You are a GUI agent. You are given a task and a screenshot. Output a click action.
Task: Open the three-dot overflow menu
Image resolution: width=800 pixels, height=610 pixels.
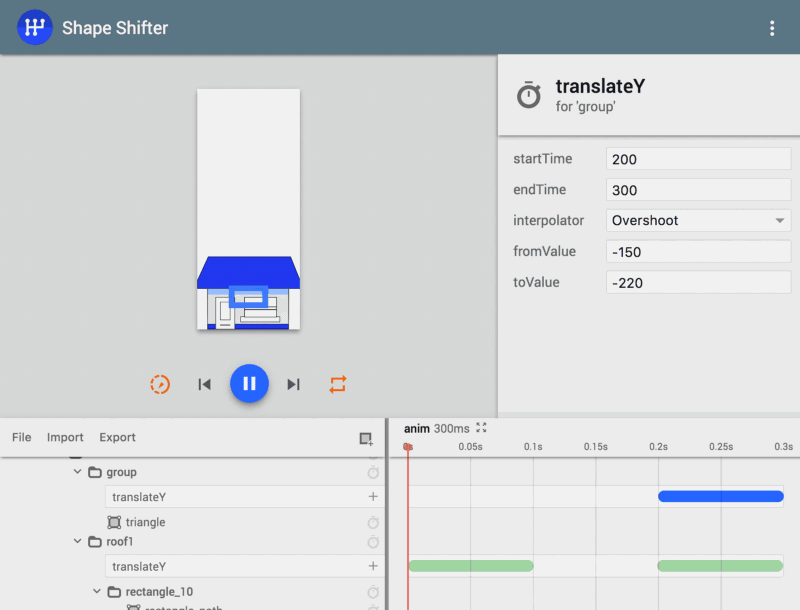[x=772, y=28]
